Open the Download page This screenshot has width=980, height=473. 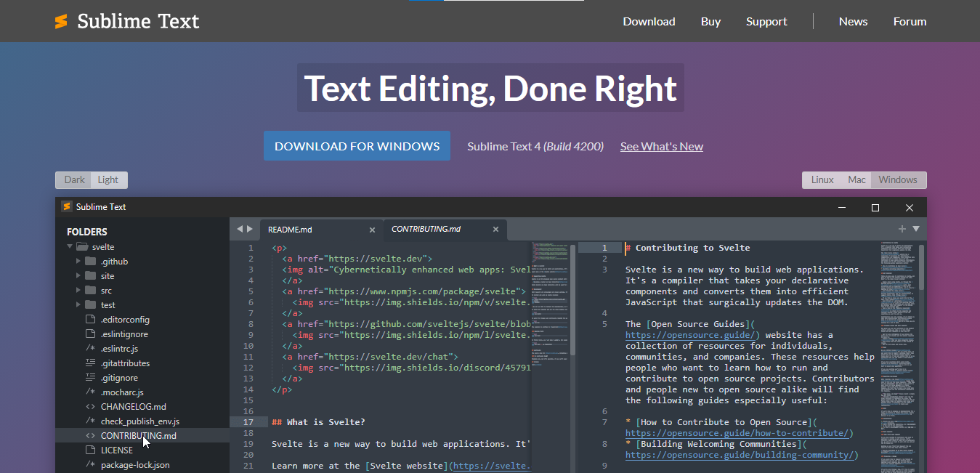(649, 22)
